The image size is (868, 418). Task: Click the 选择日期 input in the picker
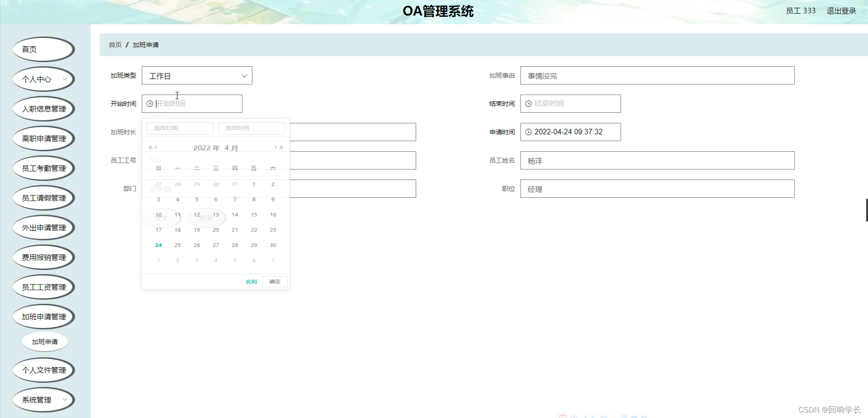click(x=179, y=128)
